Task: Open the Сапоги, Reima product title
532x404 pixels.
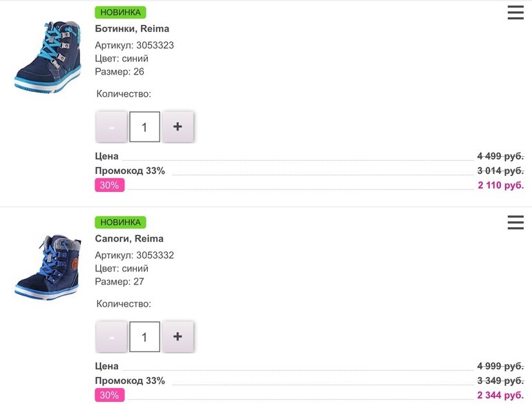Action: pos(129,239)
